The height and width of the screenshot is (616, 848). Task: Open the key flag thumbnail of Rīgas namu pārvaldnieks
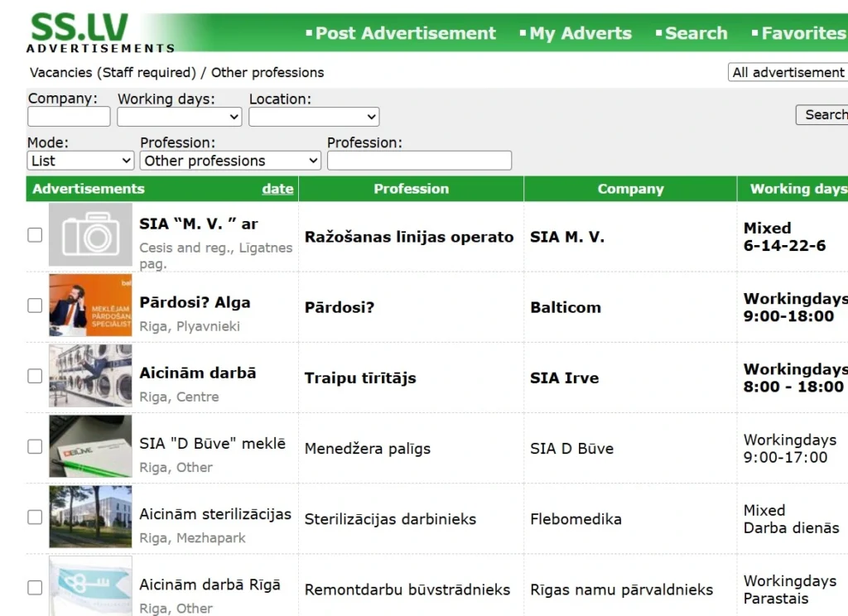click(x=90, y=586)
